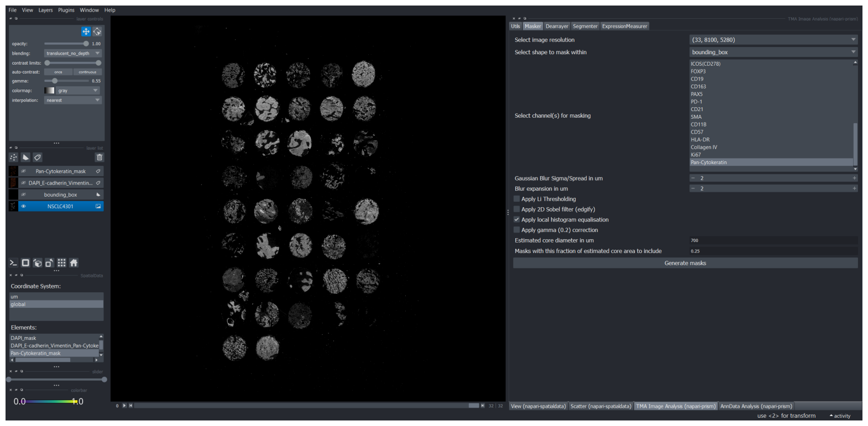
Task: Reset view with home icon
Action: point(74,263)
